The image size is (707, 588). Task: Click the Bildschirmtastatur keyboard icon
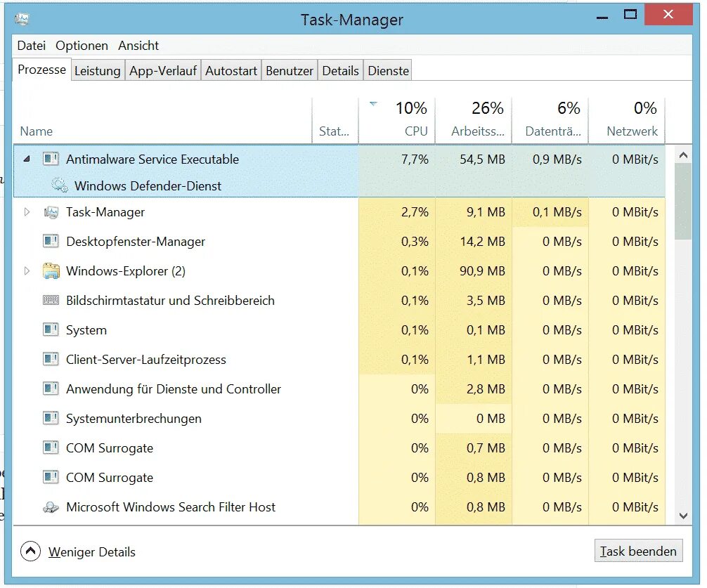pos(51,300)
